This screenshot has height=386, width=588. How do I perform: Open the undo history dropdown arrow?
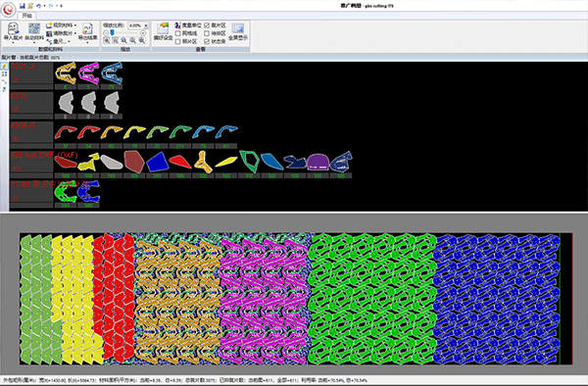45,6
